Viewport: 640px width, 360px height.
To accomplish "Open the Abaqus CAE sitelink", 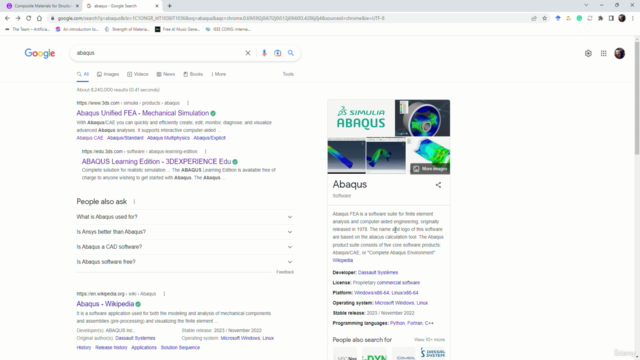I will click(90, 138).
